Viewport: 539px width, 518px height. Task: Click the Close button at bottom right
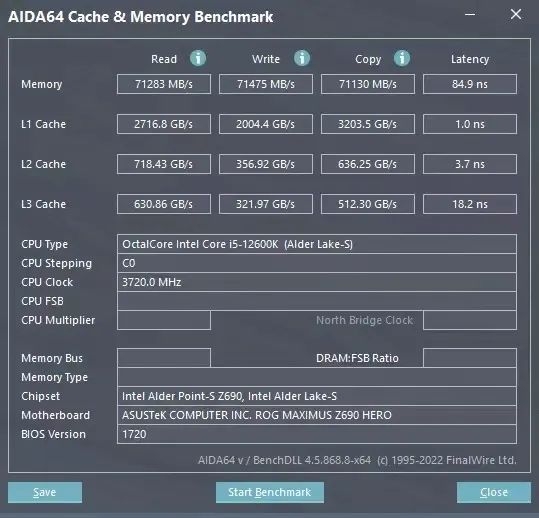pyautogui.click(x=494, y=492)
